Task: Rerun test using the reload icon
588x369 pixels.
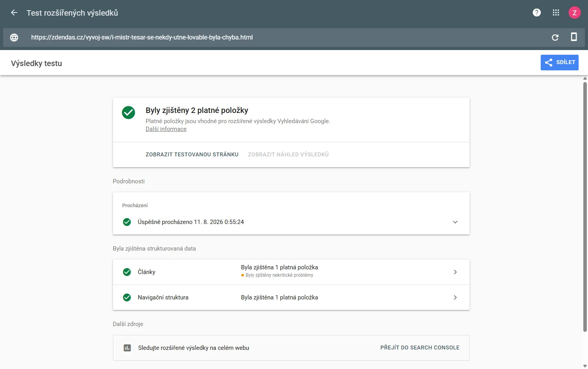Action: (555, 38)
